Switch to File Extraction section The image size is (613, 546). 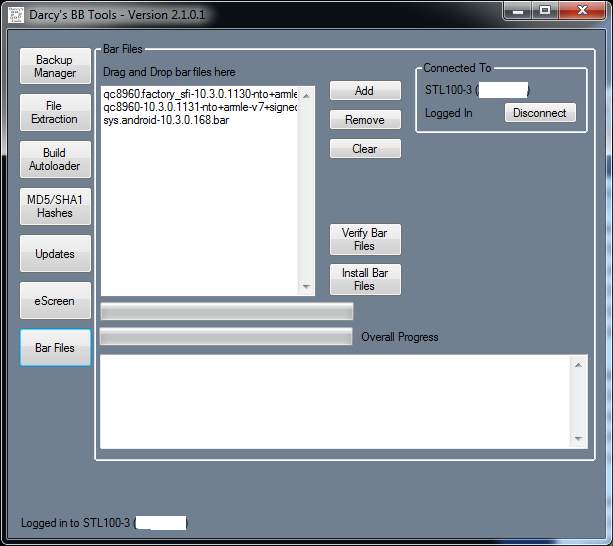click(55, 113)
